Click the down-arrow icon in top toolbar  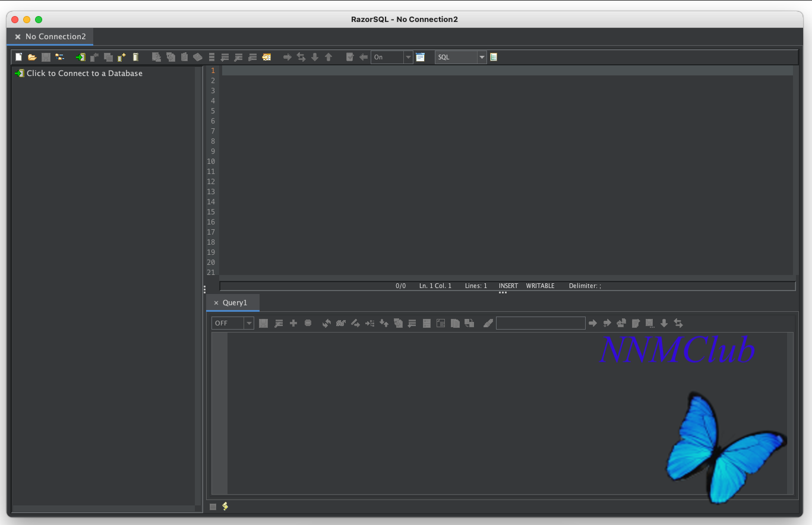click(x=315, y=57)
